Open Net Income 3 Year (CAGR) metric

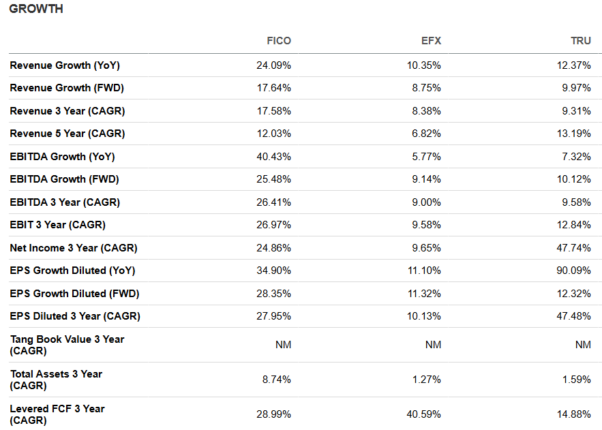coord(73,248)
